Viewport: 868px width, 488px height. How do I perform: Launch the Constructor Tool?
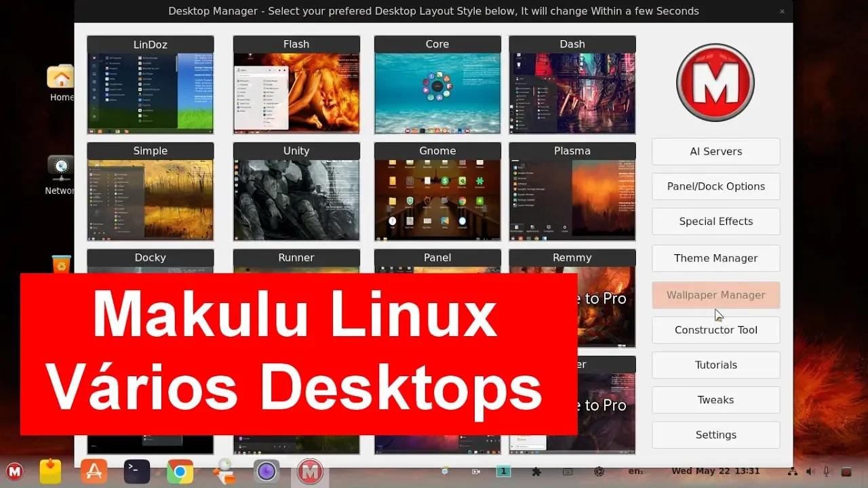(716, 330)
